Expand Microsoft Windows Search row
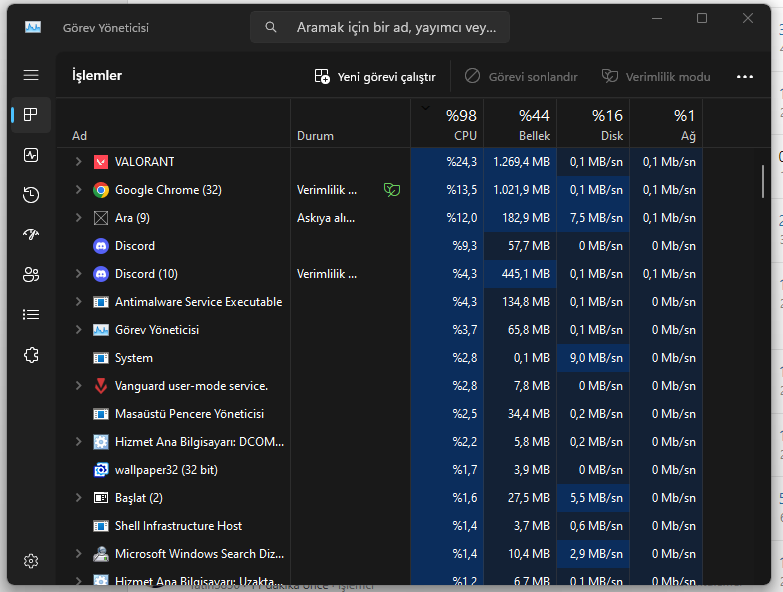Screen dimensions: 783x592 pyautogui.click(x=78, y=554)
